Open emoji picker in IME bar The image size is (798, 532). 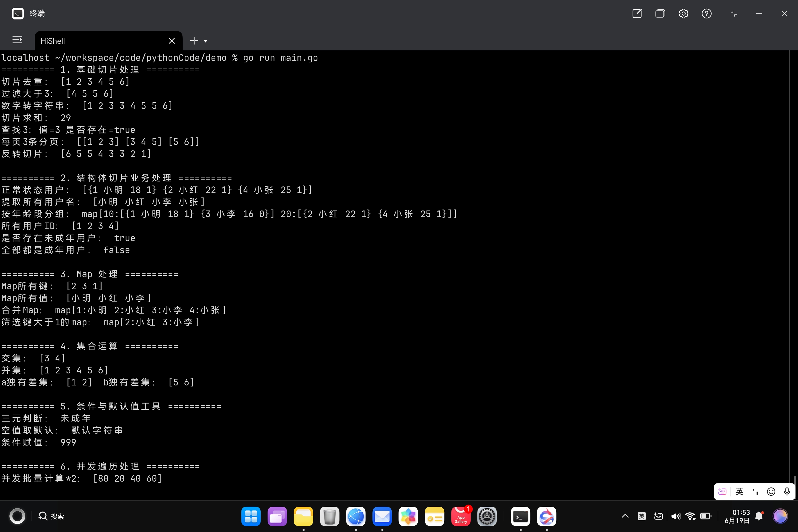[771, 491]
